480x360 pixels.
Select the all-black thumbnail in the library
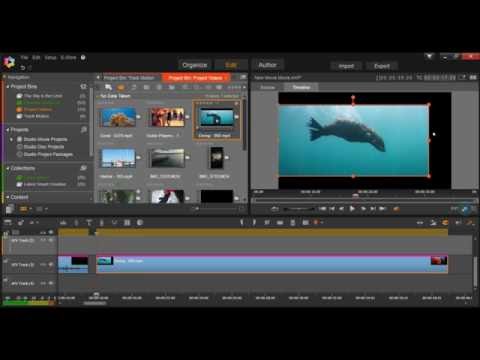[217, 196]
